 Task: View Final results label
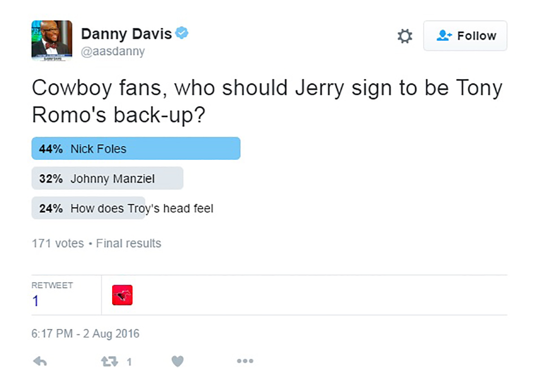coord(128,243)
